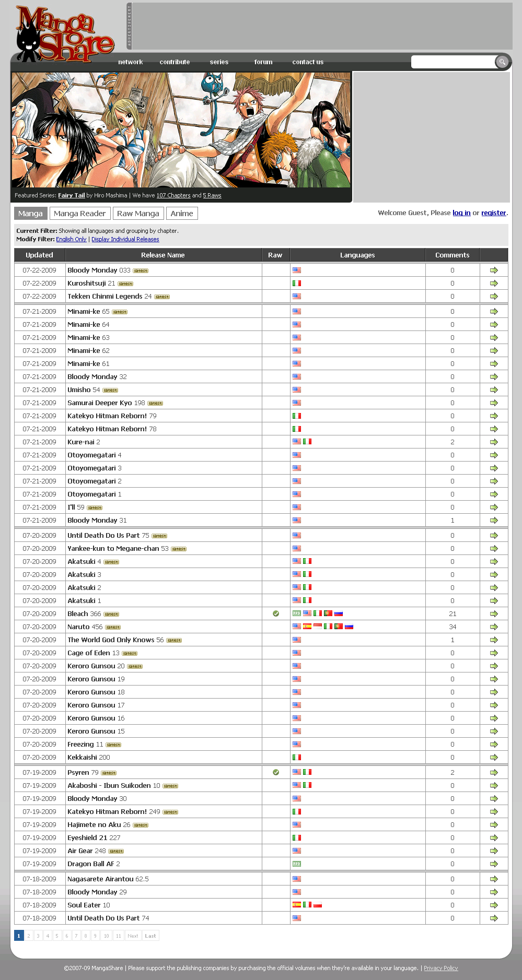The height and width of the screenshot is (980, 522).
Task: Open the forum menu
Action: (263, 62)
